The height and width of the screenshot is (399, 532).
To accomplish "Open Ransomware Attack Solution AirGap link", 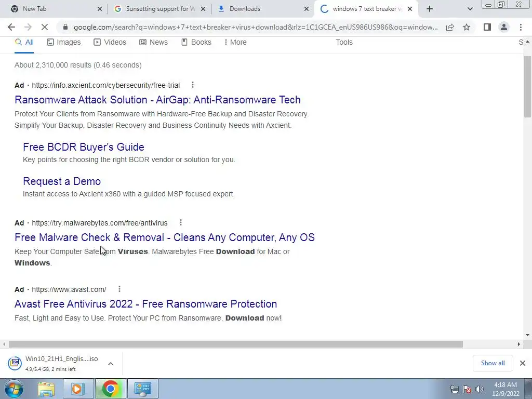I will [157, 100].
